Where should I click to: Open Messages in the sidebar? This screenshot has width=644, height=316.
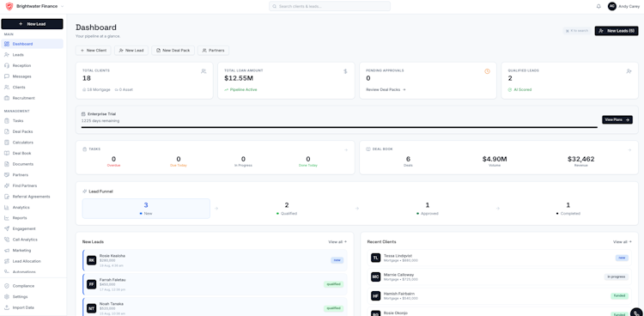pos(33,76)
